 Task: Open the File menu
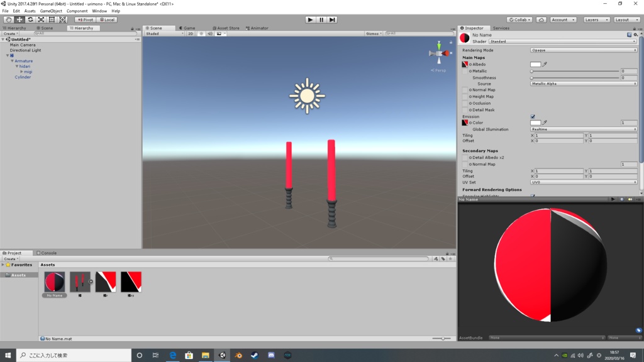tap(5, 11)
